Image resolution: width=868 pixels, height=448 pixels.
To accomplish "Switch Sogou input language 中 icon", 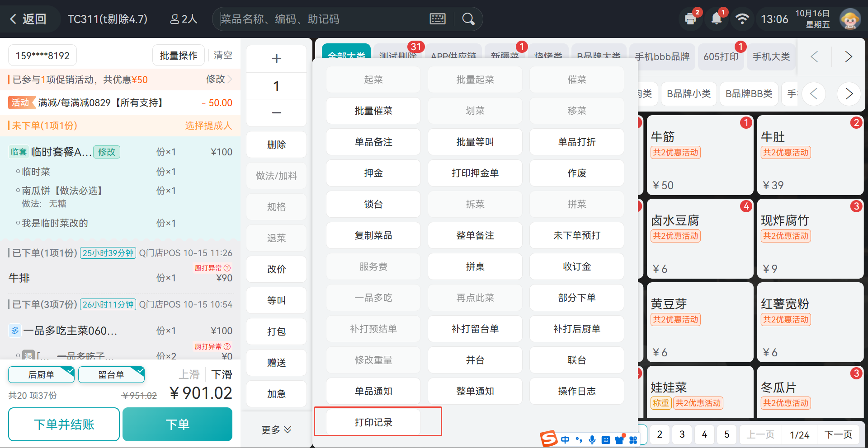I will pos(565,439).
